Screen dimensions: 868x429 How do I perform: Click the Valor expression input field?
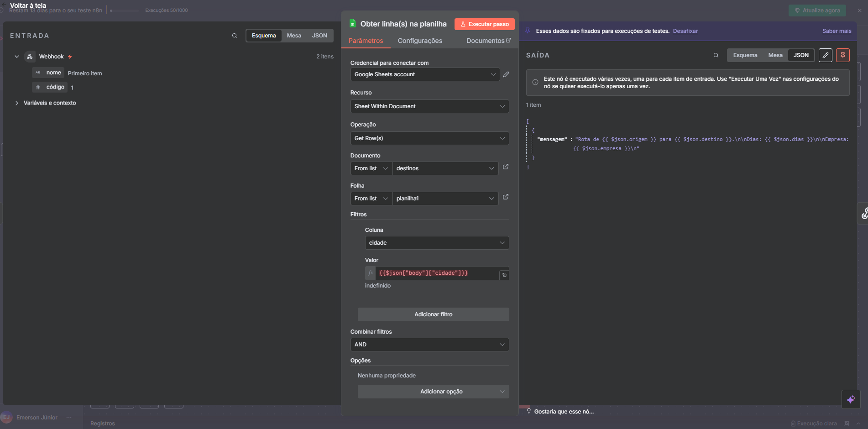(437, 273)
